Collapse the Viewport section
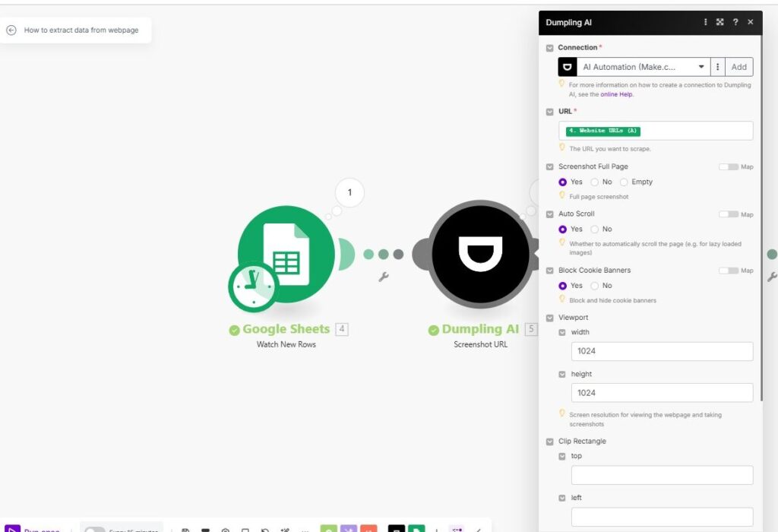Image resolution: width=778 pixels, height=532 pixels. coord(551,318)
